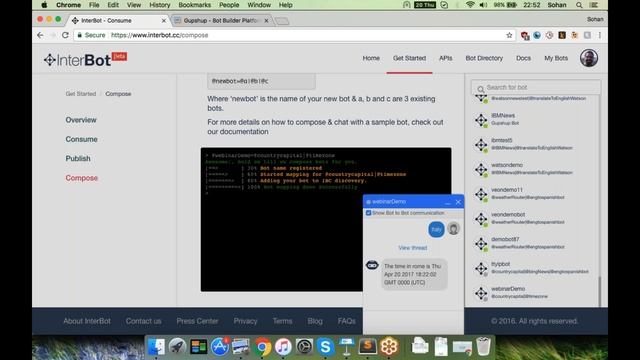Click the Search for bot field
The height and width of the screenshot is (360, 640).
coord(536,87)
